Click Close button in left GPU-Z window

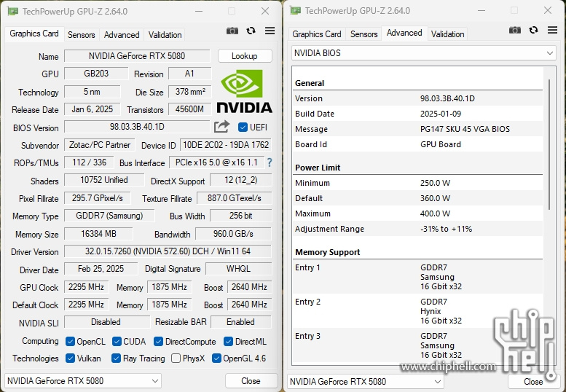tap(251, 381)
